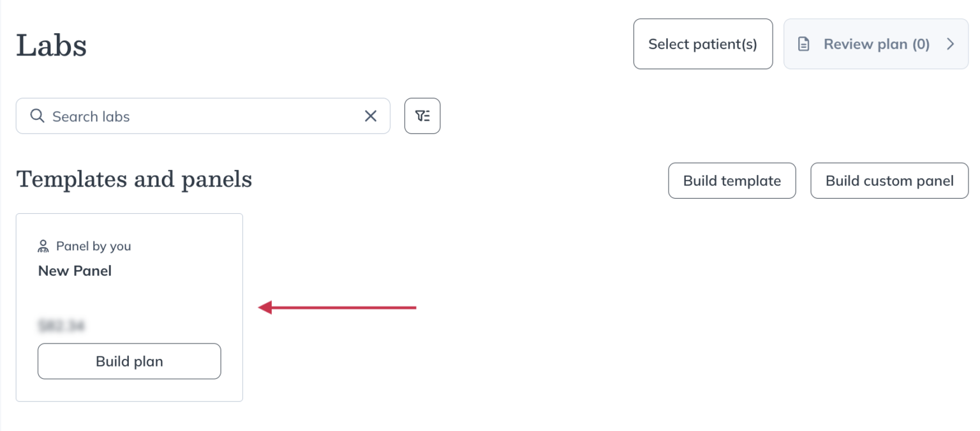Click the search icon inside Search labs
980x431 pixels.
[37, 116]
